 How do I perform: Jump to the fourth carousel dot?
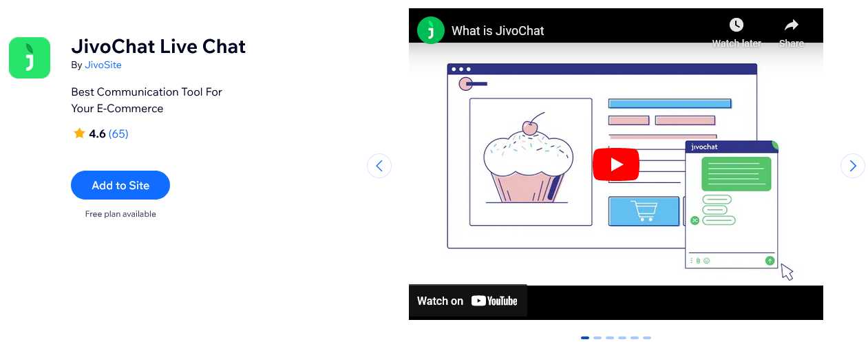pyautogui.click(x=622, y=338)
